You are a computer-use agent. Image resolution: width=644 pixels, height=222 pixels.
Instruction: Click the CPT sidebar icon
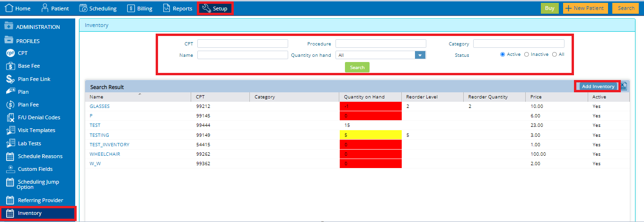point(10,53)
